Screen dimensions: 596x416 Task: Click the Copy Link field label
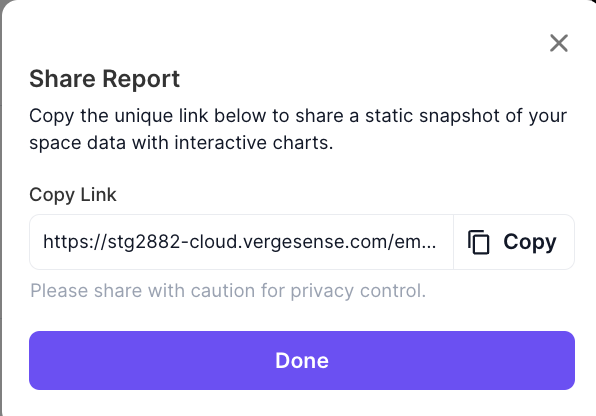click(x=73, y=195)
